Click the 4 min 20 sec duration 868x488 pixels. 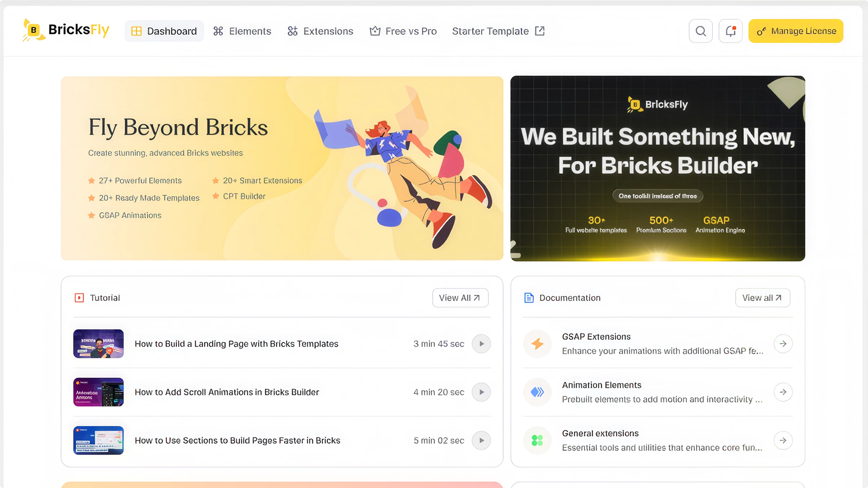click(439, 392)
